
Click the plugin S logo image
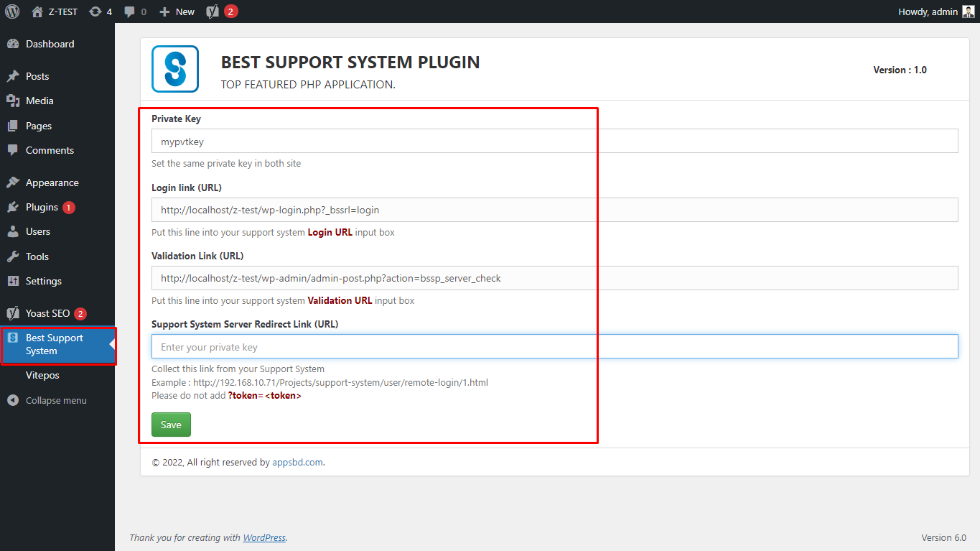click(x=175, y=69)
